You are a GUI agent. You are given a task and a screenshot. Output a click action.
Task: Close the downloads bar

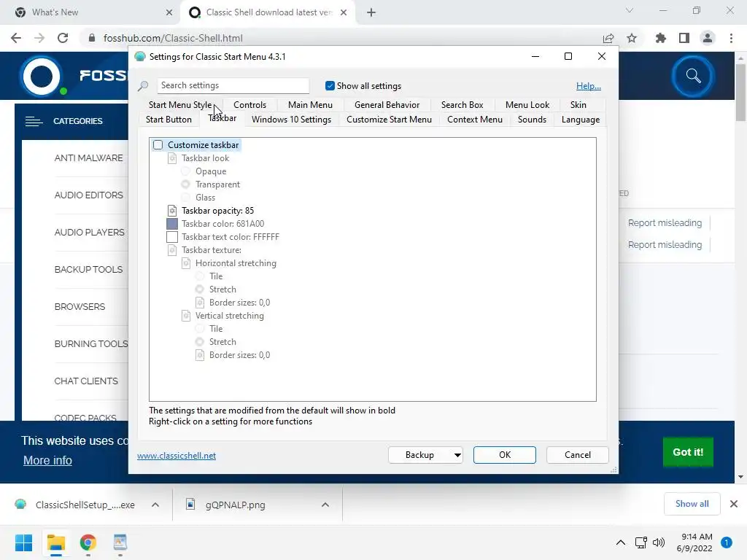tap(734, 504)
